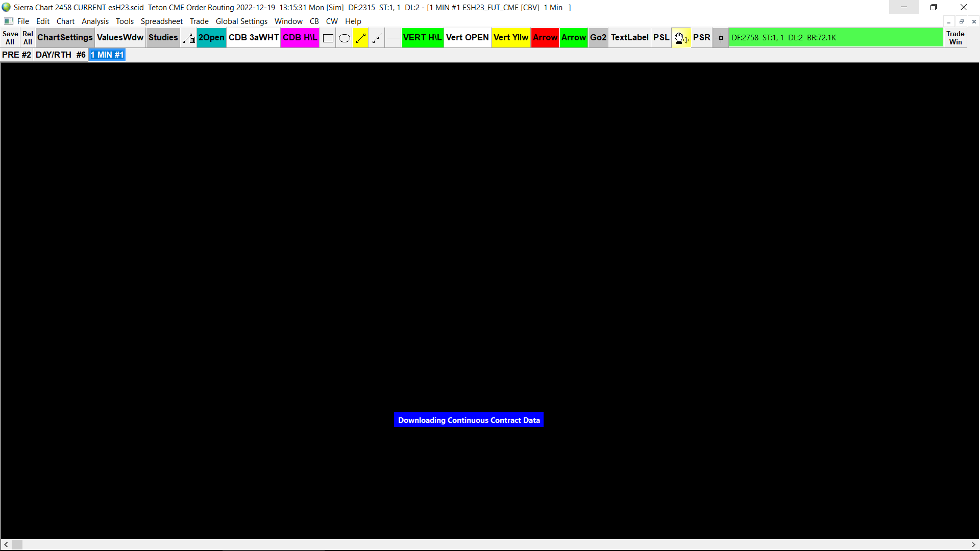Click the magenta CDB H\L button
Image resolution: width=980 pixels, height=551 pixels.
[300, 38]
